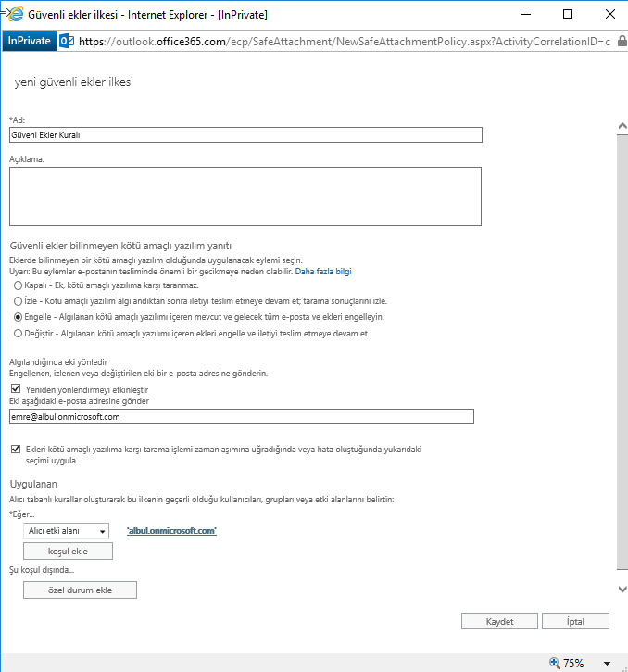Maximize the Internet Explorer window
Viewport: 628px width, 672px height.
tap(568, 14)
